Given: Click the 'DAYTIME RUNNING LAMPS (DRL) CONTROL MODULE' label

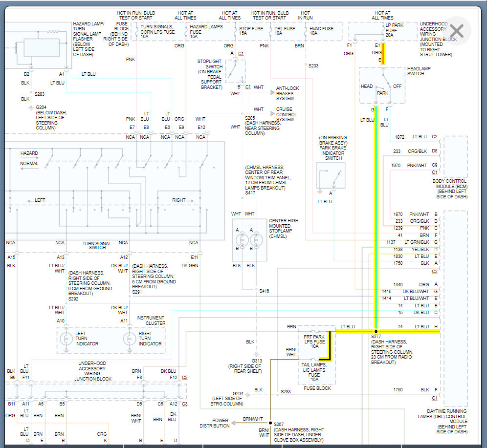Looking at the screenshot, I should (443, 416).
